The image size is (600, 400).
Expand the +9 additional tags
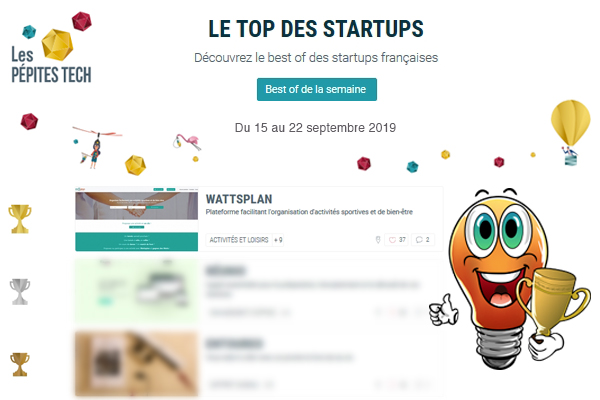click(278, 240)
